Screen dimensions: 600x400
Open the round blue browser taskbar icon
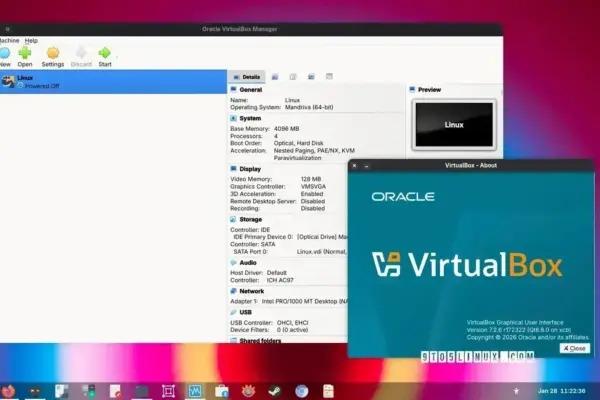click(x=302, y=391)
